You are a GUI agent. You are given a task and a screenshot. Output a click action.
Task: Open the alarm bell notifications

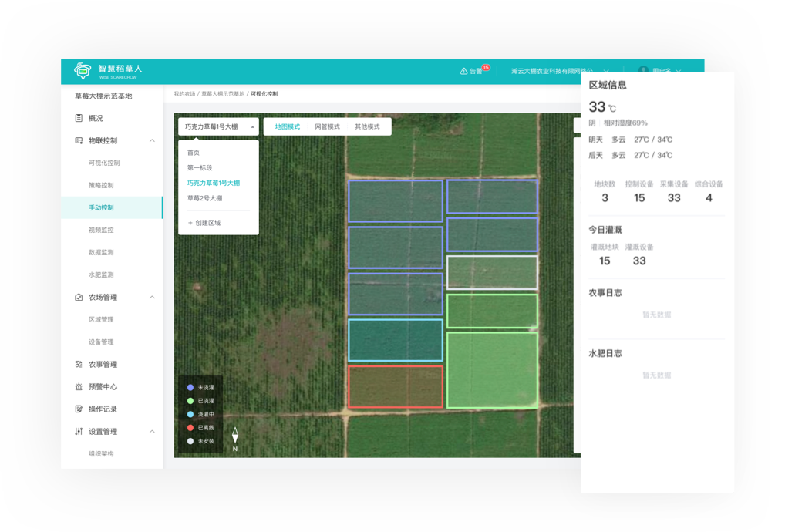tap(464, 71)
